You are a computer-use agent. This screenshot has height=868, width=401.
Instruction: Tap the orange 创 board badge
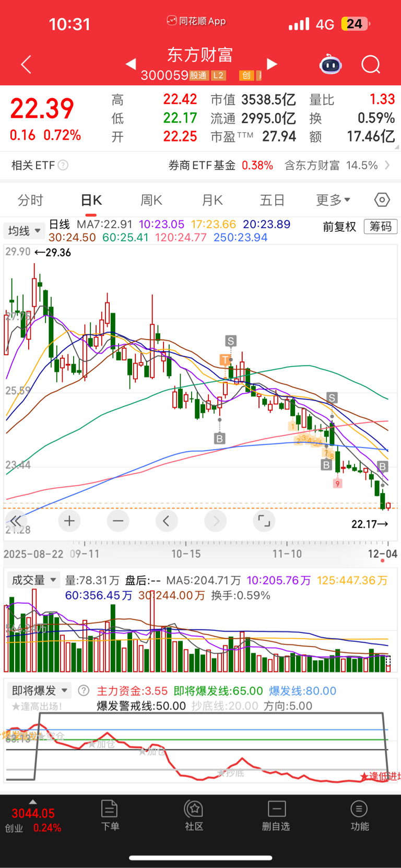click(x=246, y=76)
